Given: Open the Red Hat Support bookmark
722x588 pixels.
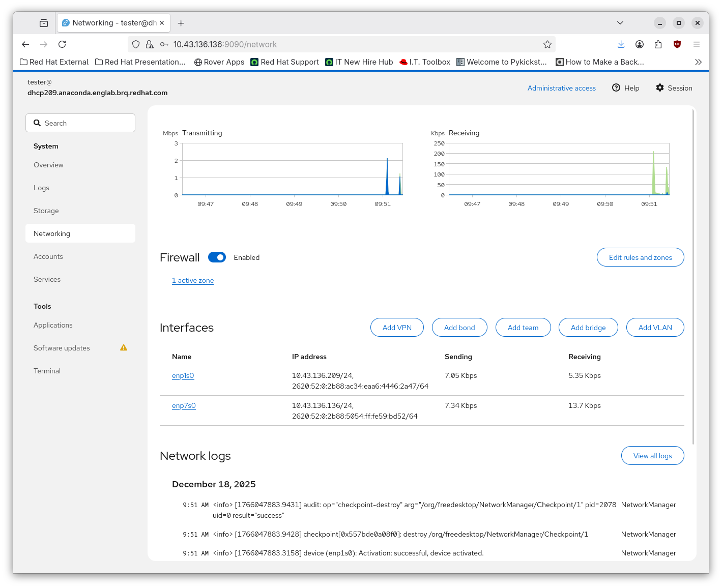Looking at the screenshot, I should point(285,62).
